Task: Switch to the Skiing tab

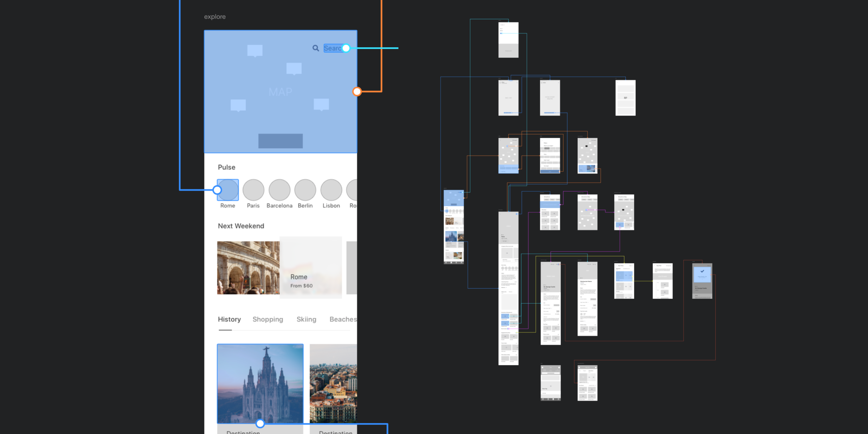Action: pos(306,319)
